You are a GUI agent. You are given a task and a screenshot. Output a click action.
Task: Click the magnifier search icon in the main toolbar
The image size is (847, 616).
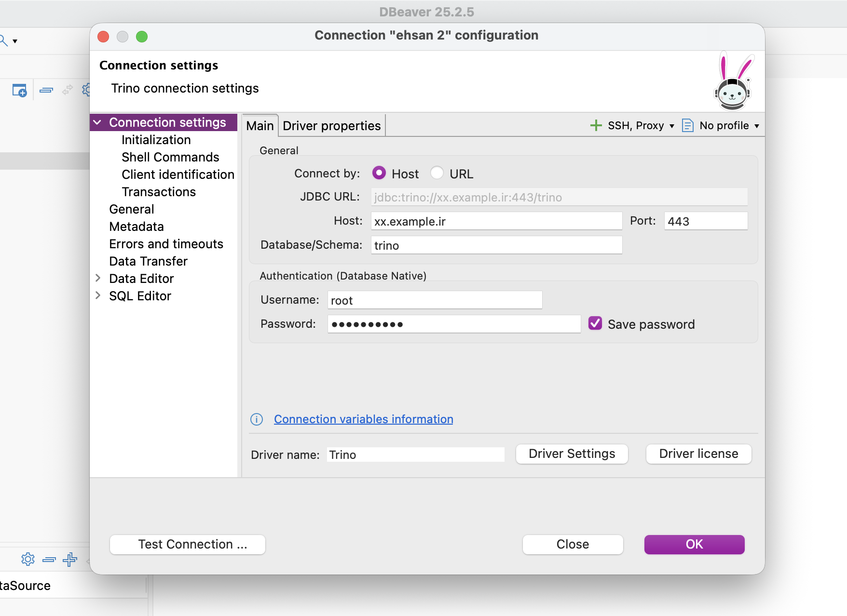3,40
